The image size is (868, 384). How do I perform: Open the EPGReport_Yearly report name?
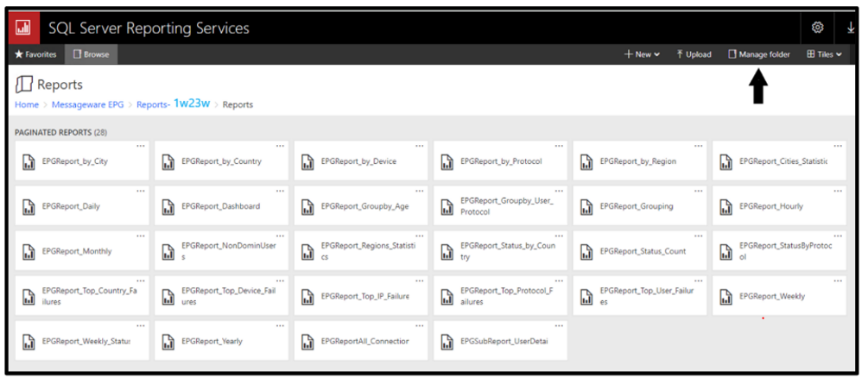point(212,342)
